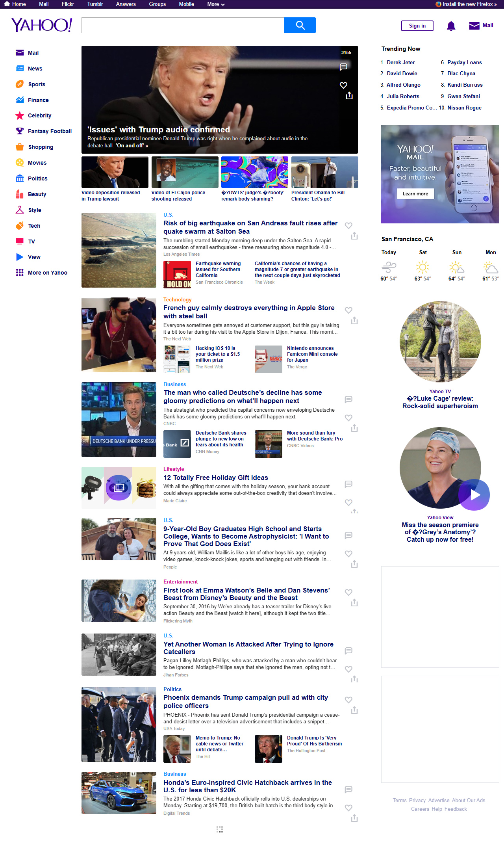Like the San Andreas earthquake article
Viewport: 504px width, 851px height.
(348, 225)
